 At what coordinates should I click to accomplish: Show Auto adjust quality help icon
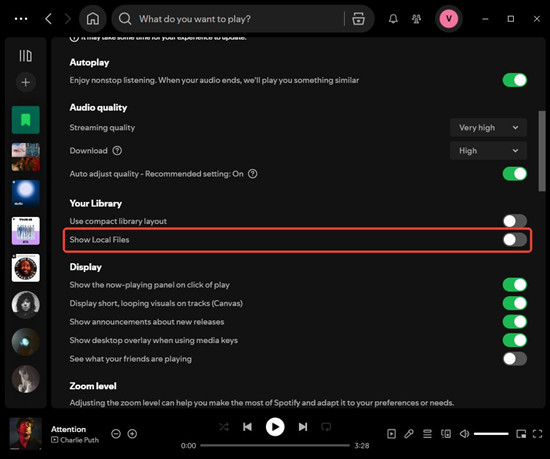tap(253, 174)
